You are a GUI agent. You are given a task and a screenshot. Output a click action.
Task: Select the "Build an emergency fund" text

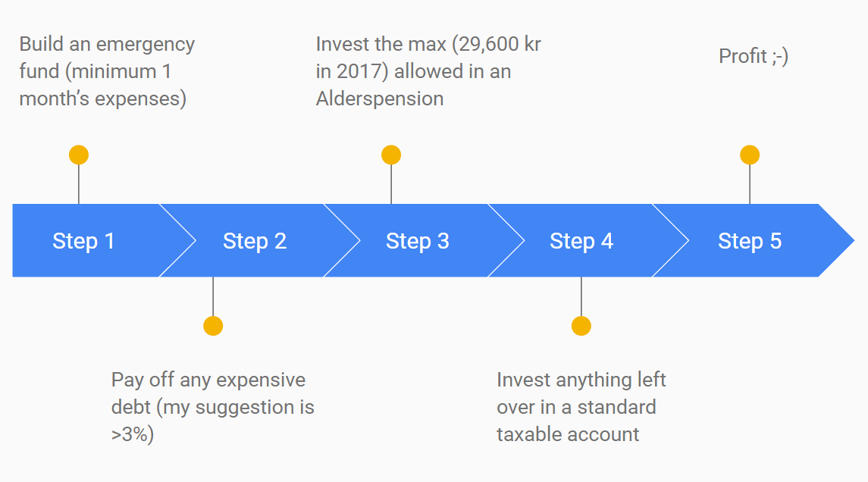pyautogui.click(x=107, y=71)
